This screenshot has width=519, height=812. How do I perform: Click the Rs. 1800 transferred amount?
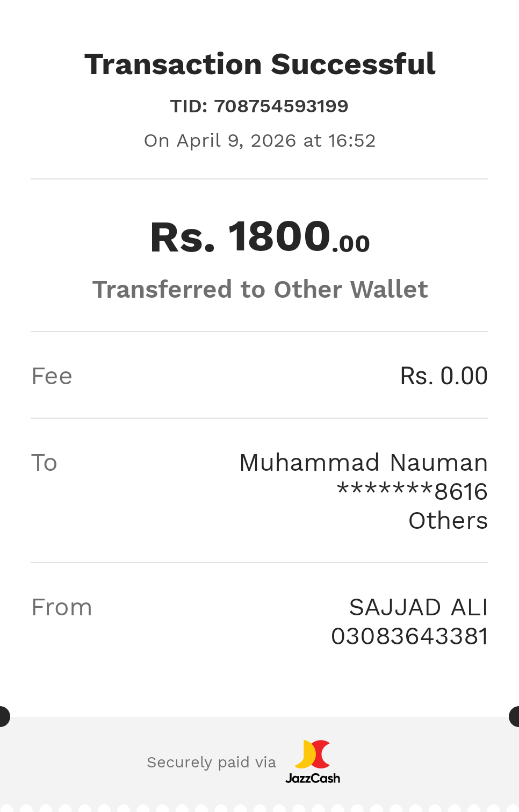[x=240, y=237]
